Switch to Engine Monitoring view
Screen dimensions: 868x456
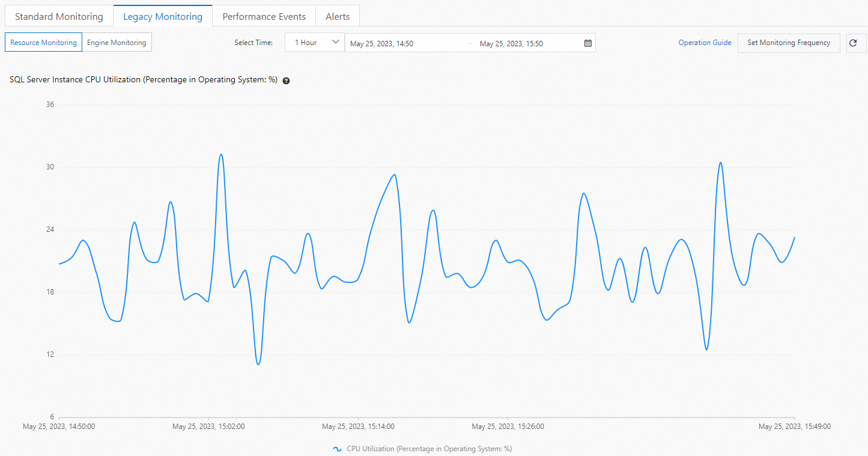click(117, 43)
